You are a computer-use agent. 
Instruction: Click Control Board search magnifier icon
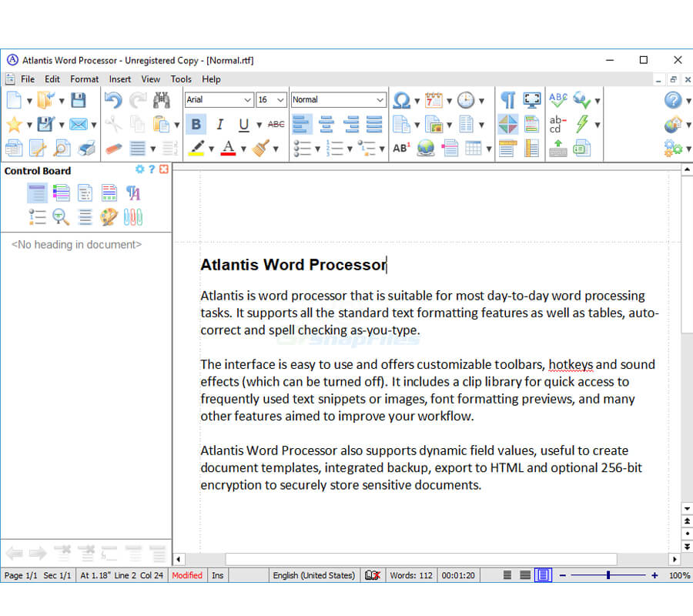(x=61, y=217)
